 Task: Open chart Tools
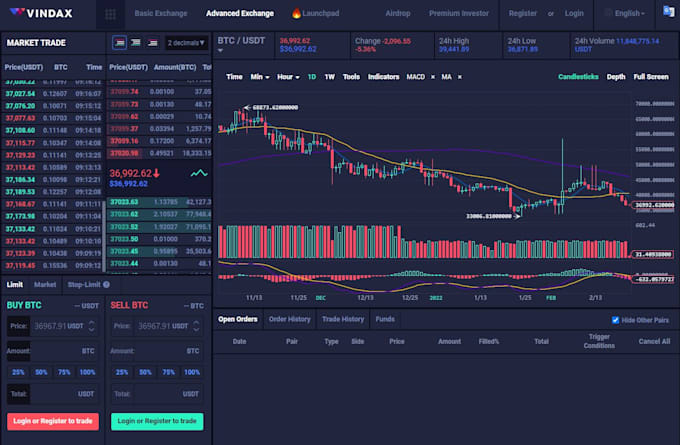tap(351, 77)
